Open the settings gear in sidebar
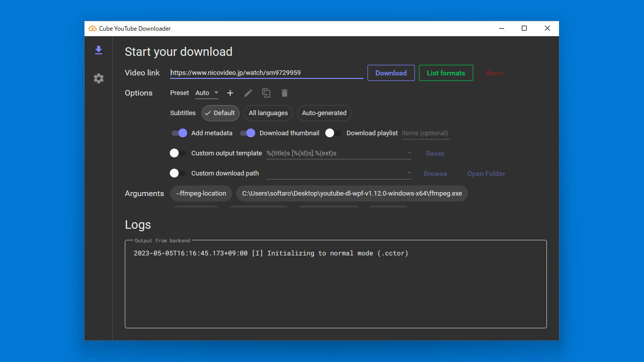The width and height of the screenshot is (644, 362). tap(99, 78)
